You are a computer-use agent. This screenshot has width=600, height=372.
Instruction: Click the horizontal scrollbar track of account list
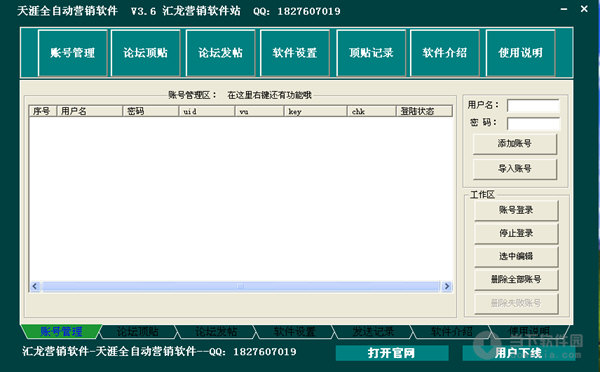point(241,286)
